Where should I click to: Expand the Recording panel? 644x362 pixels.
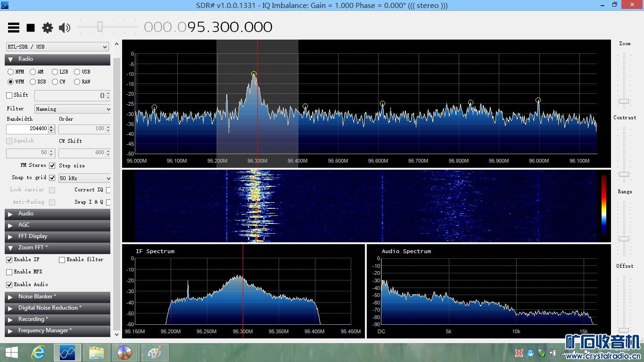pos(58,320)
